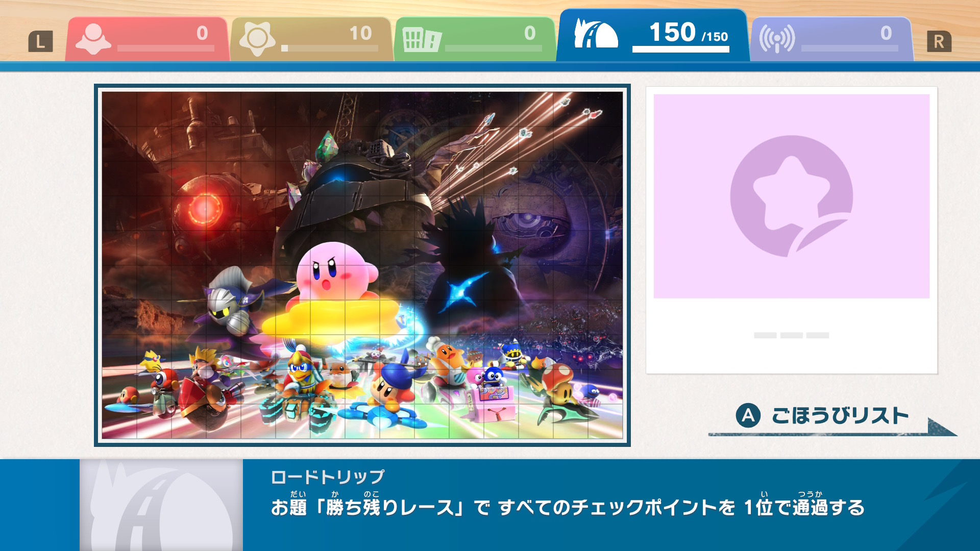This screenshot has width=980, height=551.
Task: Click the R shoulder button icon
Action: [x=939, y=41]
